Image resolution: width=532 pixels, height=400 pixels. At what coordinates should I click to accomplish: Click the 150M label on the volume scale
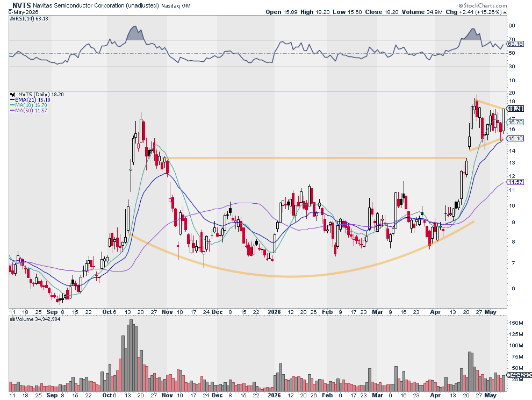[516, 323]
